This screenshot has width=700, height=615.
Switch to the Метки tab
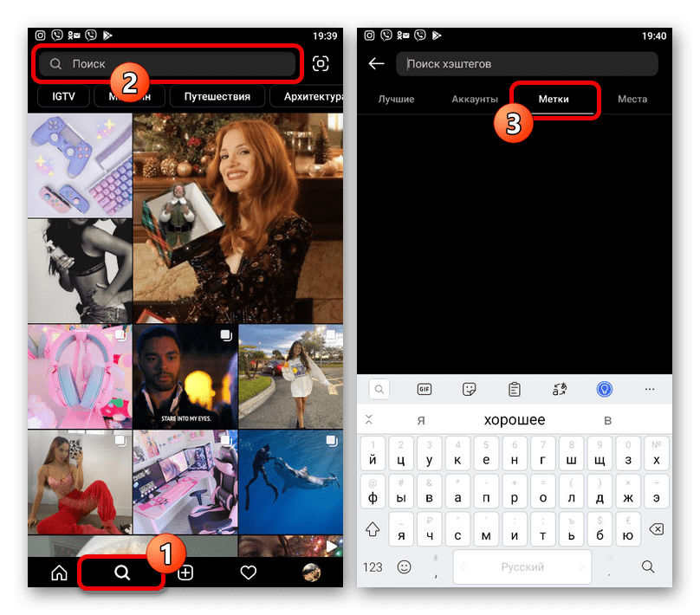(x=554, y=100)
